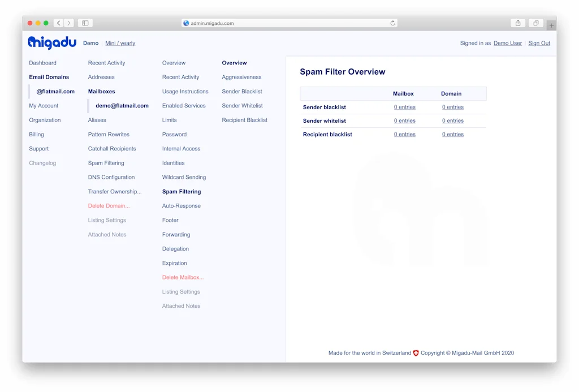The height and width of the screenshot is (392, 579).
Task: Open the Safari share button
Action: tap(518, 23)
